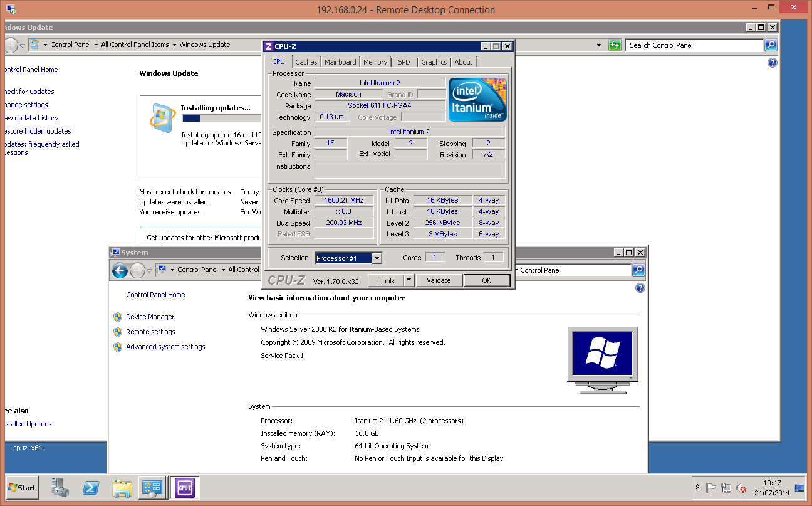Click the System window back arrow
The height and width of the screenshot is (506, 812).
(120, 270)
